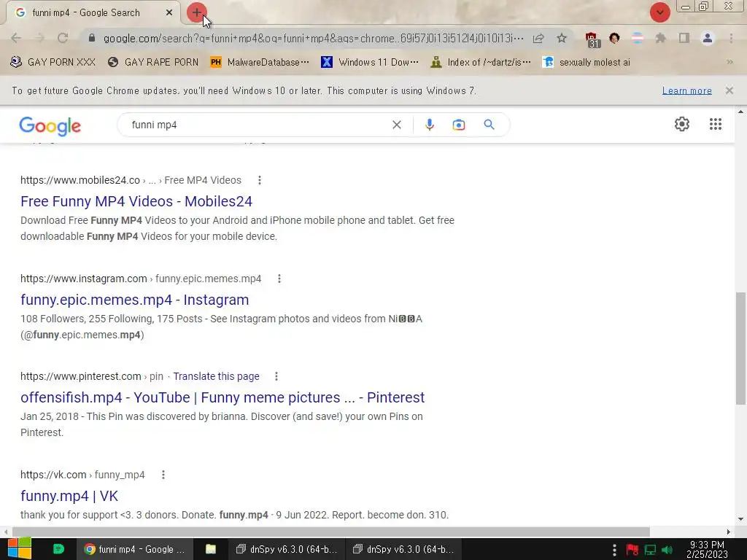Close the funni mp4 Google Search tab
The width and height of the screenshot is (747, 560).
(169, 13)
